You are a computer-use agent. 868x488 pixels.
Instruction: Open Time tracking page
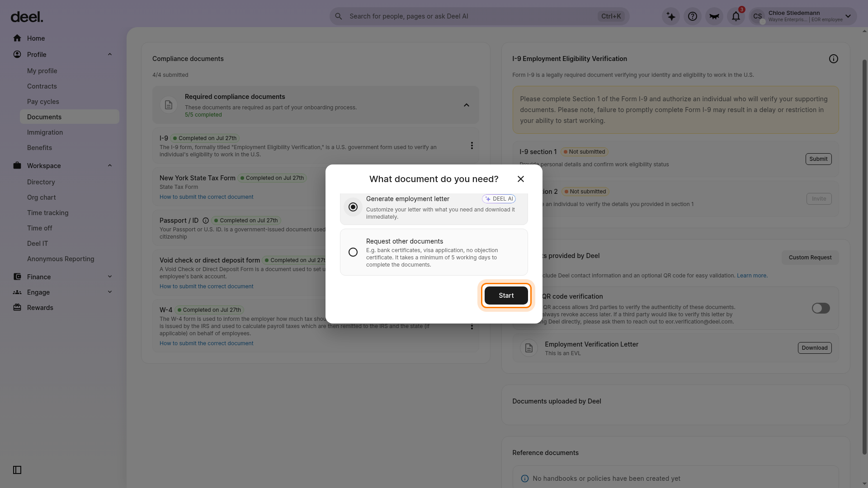click(47, 213)
